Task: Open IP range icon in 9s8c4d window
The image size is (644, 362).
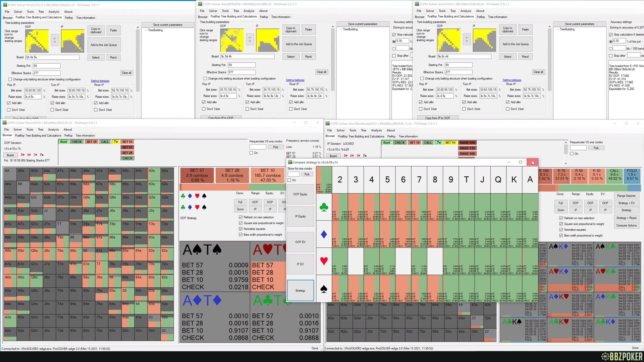Action: pyautogui.click(x=484, y=40)
